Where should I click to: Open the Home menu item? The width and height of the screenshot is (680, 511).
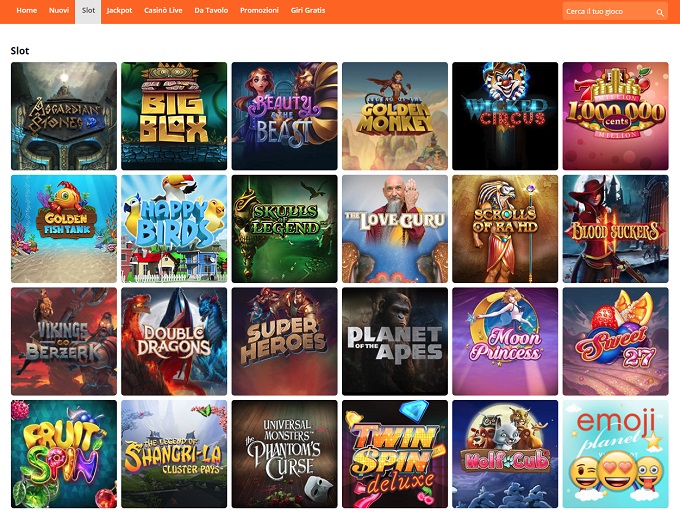[26, 10]
